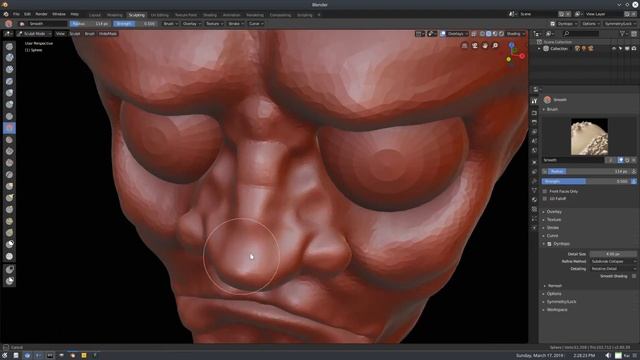Viewport: 640px width, 360px height.
Task: Expand the Collection tree item
Action: [539, 49]
